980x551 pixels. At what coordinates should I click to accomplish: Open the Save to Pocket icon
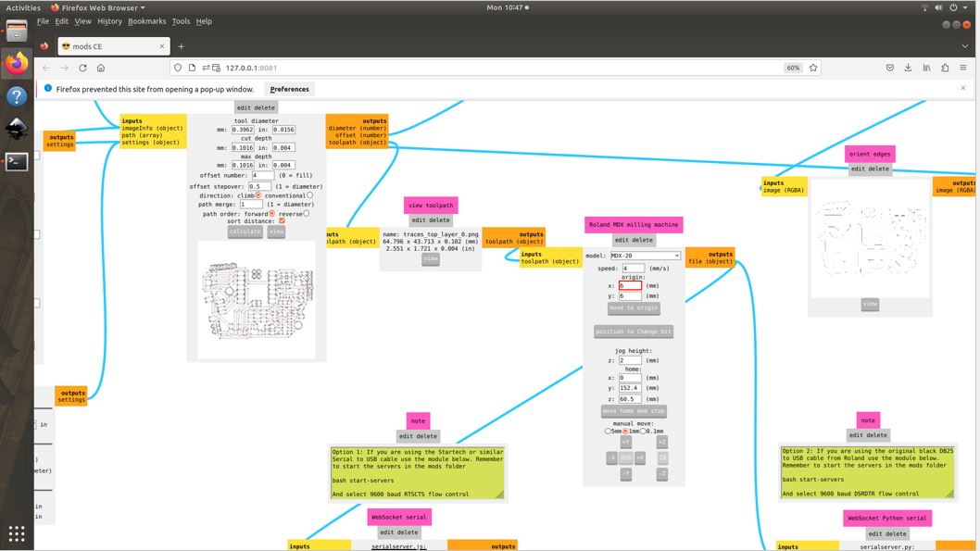pos(890,68)
